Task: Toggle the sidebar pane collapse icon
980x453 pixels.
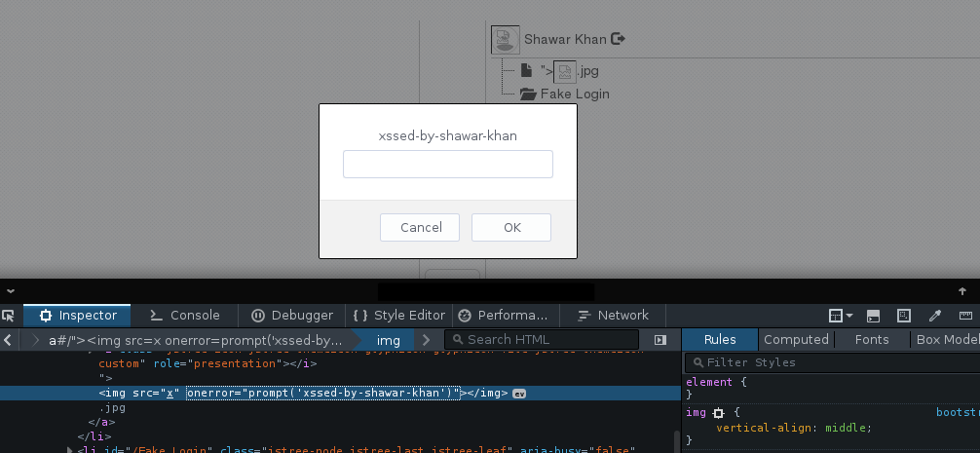Action: tap(660, 340)
